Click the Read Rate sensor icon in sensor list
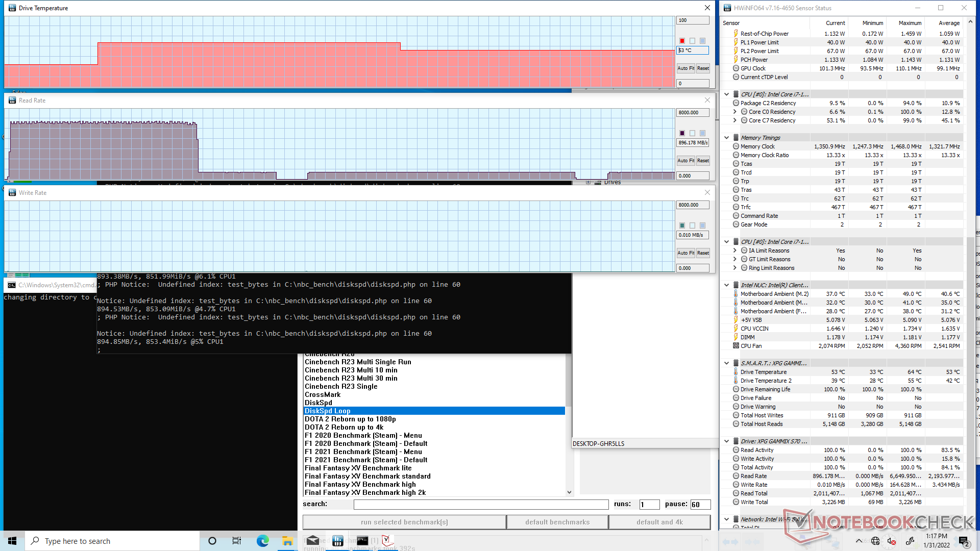Image resolution: width=980 pixels, height=551 pixels. coord(736,476)
